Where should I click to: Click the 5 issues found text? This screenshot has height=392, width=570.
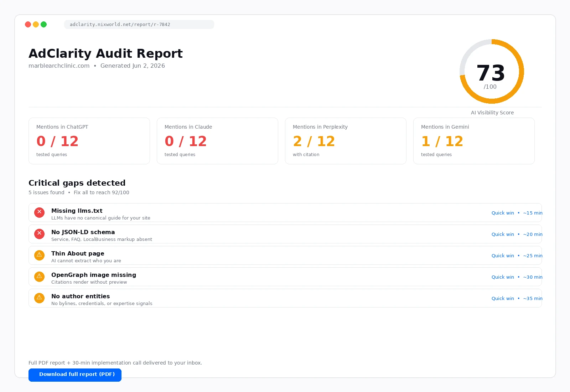(46, 192)
